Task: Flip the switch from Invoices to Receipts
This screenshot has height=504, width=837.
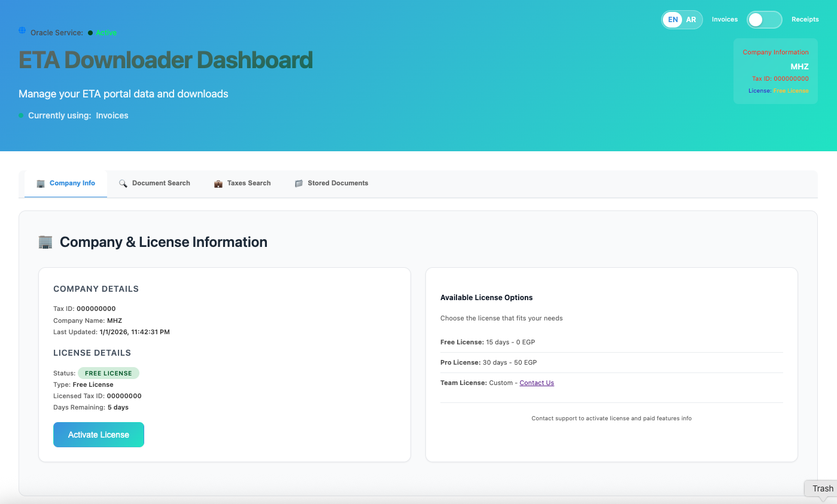Action: point(764,19)
